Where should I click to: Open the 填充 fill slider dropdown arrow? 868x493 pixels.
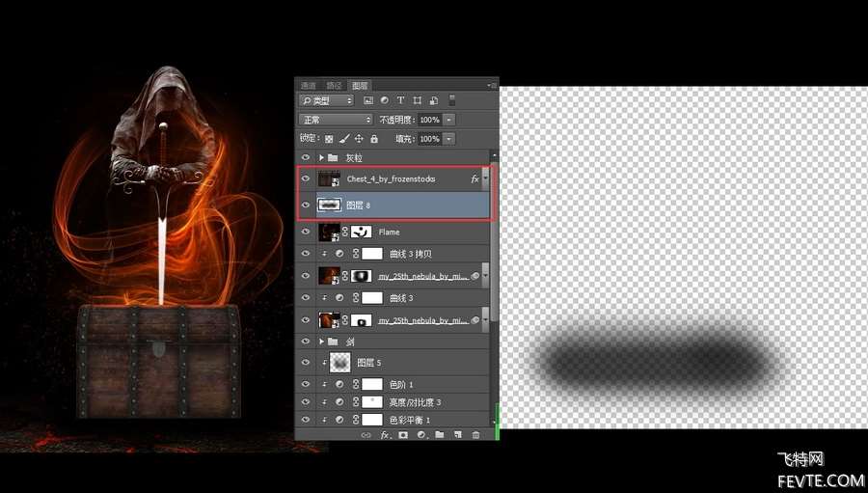coord(448,139)
